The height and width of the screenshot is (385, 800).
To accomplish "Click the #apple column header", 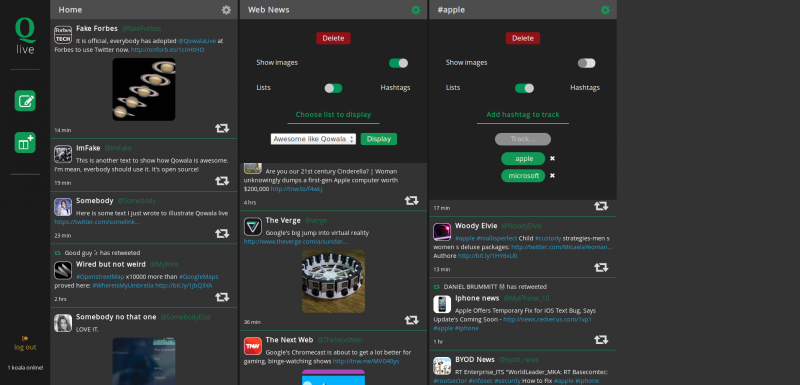I will click(523, 10).
